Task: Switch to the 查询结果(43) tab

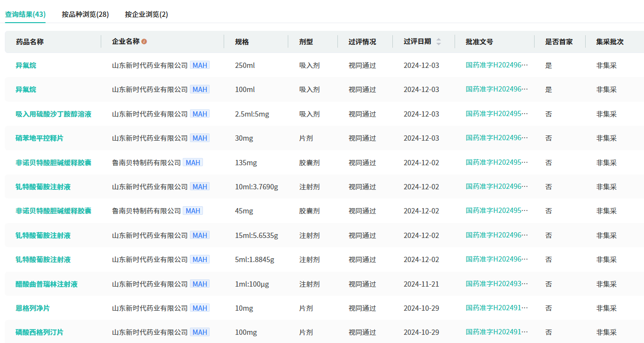Action: pos(25,14)
